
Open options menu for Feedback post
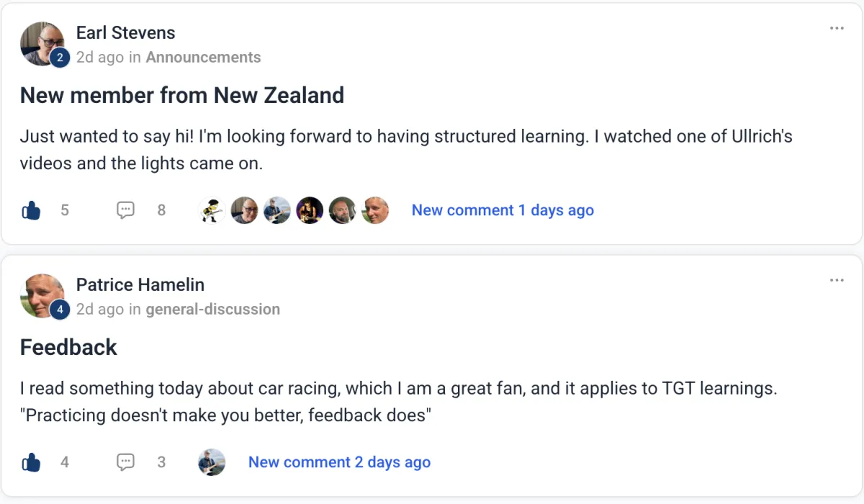click(x=837, y=280)
